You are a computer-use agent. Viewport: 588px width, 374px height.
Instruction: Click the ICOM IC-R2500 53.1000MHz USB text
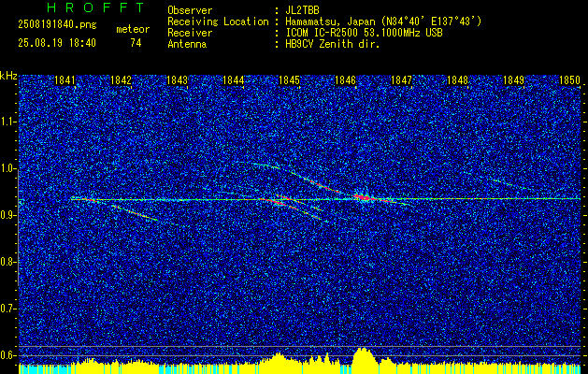(x=364, y=33)
